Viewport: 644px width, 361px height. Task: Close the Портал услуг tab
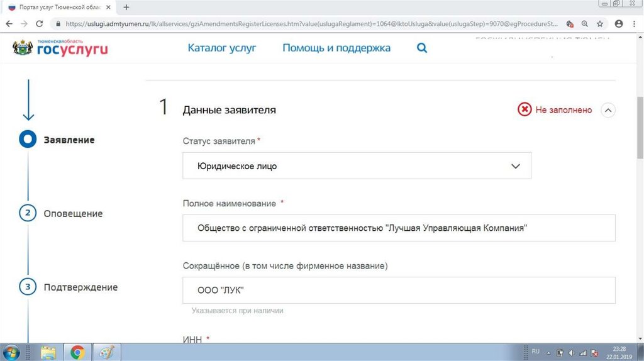click(x=108, y=8)
